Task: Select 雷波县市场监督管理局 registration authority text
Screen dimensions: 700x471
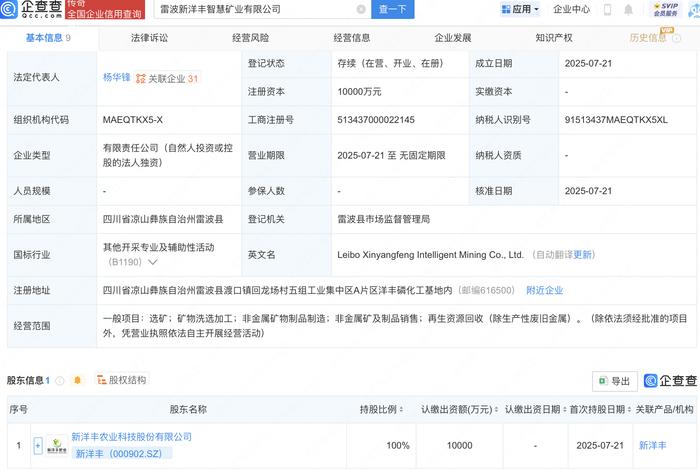Action: [x=383, y=219]
